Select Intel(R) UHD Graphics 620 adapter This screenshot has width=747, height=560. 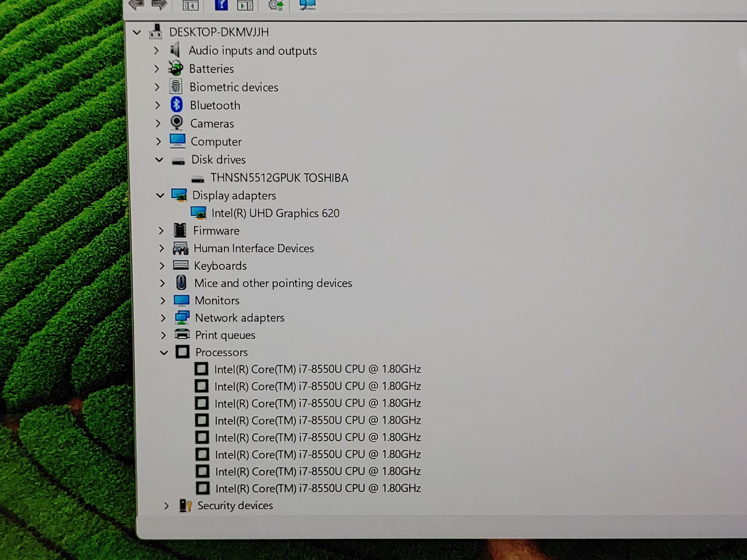tap(275, 213)
